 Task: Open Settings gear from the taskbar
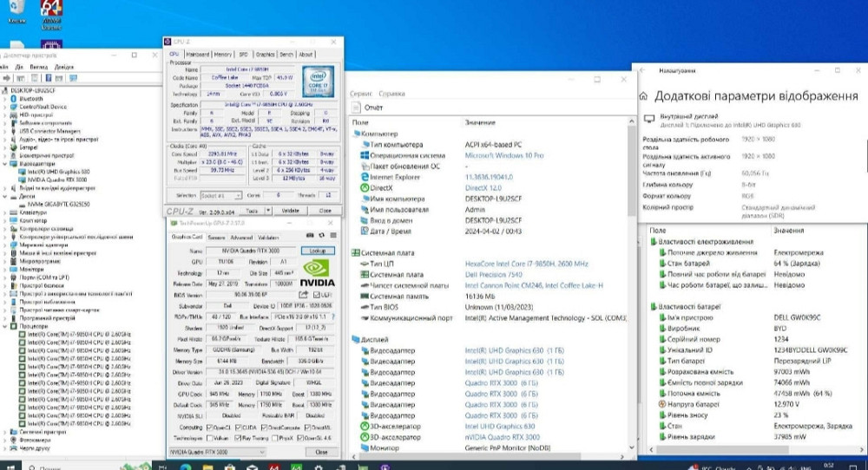point(319,467)
